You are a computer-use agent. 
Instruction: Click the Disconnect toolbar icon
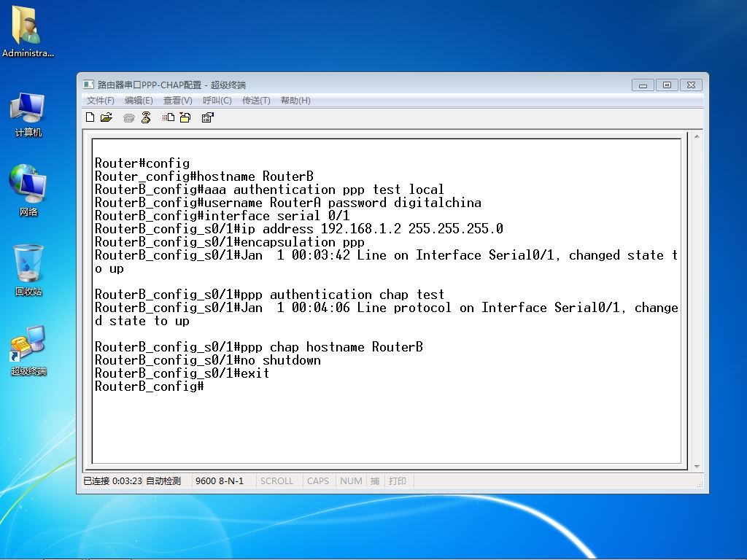point(146,117)
